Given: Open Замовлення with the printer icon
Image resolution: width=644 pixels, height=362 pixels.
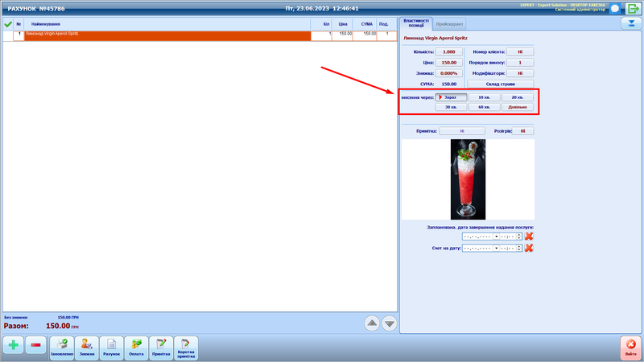Looking at the screenshot, I should pos(62,347).
